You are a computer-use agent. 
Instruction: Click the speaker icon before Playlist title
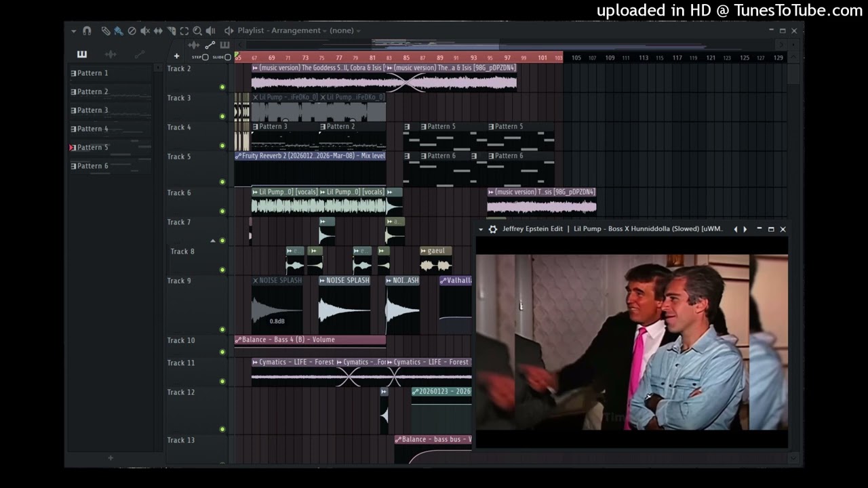(x=229, y=30)
